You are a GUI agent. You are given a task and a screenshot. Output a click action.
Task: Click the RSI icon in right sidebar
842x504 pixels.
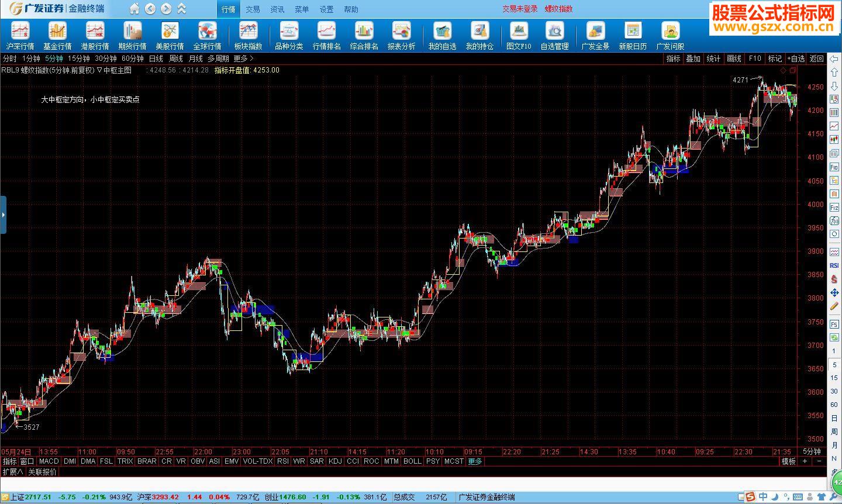(834, 265)
